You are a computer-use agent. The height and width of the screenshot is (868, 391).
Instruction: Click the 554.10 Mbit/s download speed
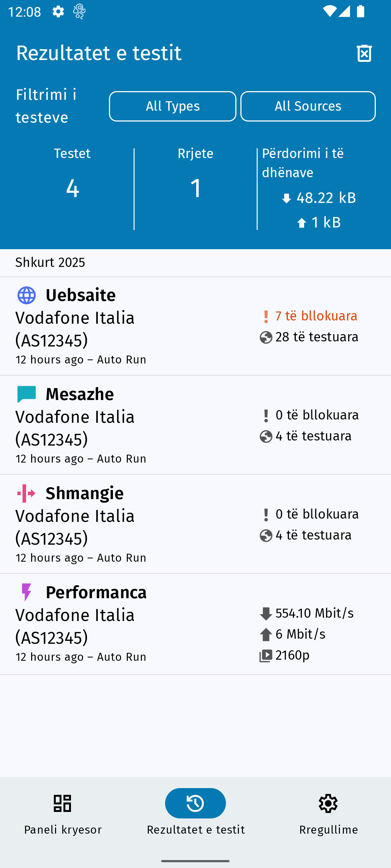[x=314, y=613]
